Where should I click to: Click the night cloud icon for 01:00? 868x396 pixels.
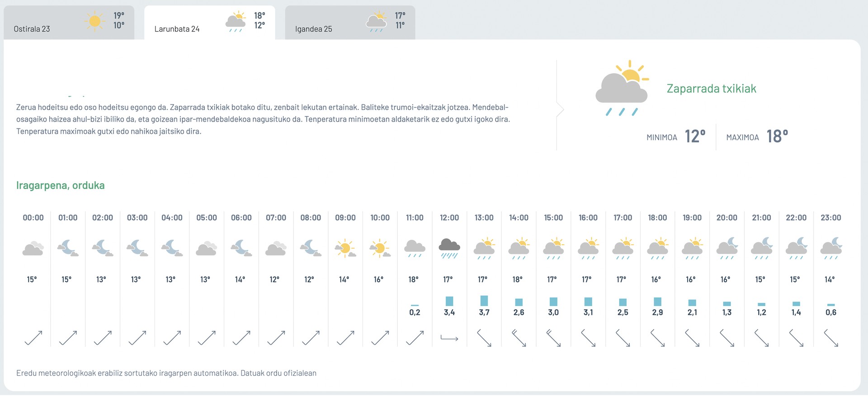point(68,248)
